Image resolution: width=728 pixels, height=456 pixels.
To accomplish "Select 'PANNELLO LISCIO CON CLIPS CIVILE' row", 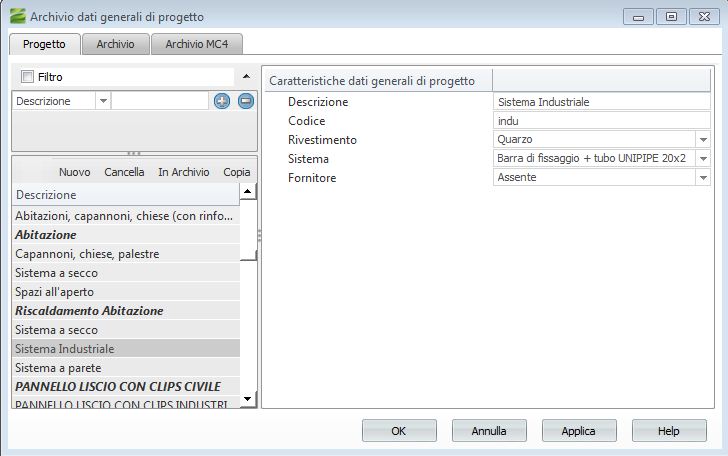I will pos(125,387).
